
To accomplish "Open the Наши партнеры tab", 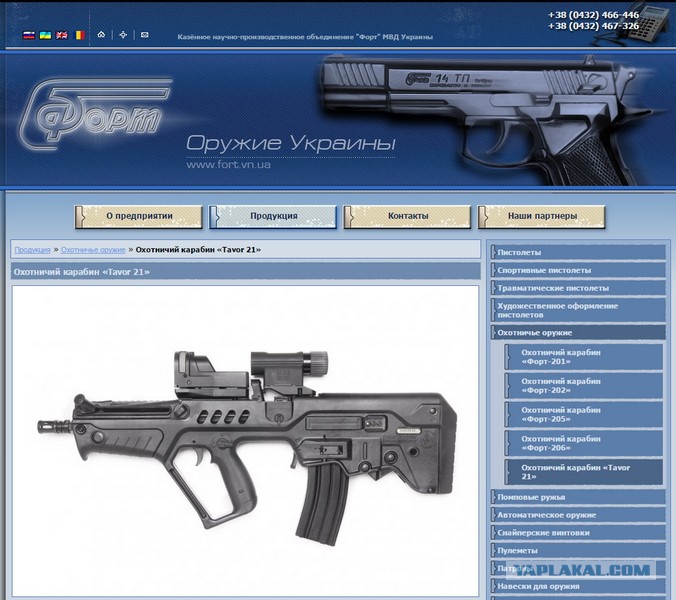I will [542, 216].
